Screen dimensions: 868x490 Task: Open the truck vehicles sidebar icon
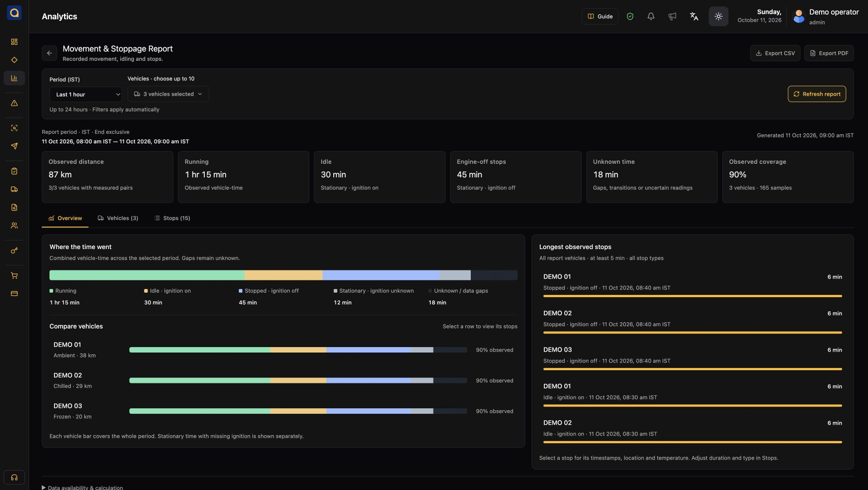point(14,189)
